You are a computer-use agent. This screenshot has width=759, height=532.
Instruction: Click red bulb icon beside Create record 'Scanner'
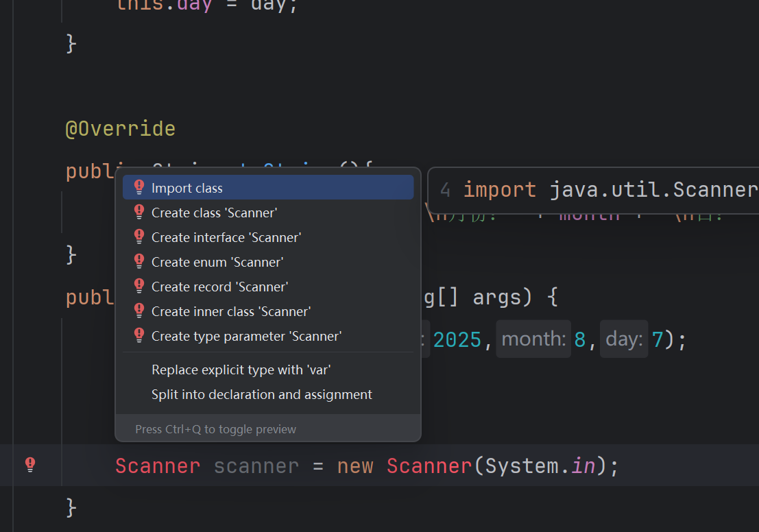click(x=139, y=286)
